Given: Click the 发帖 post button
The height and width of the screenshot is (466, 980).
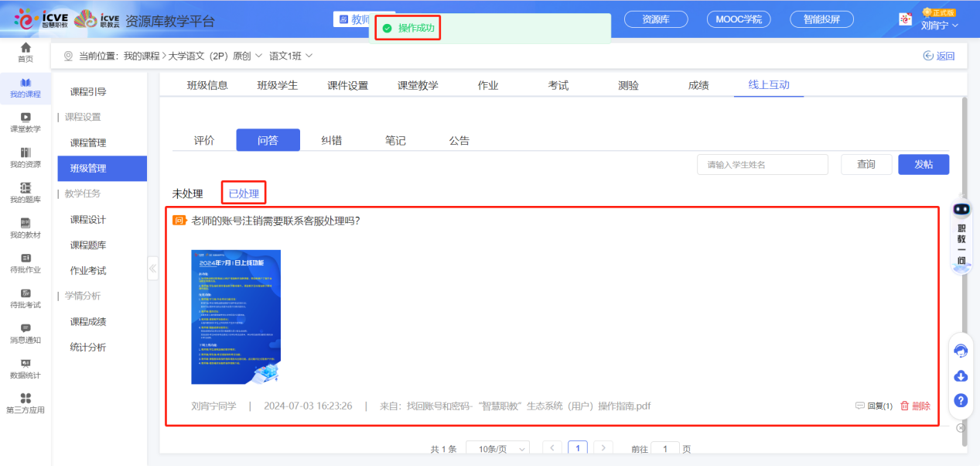Looking at the screenshot, I should point(924,164).
